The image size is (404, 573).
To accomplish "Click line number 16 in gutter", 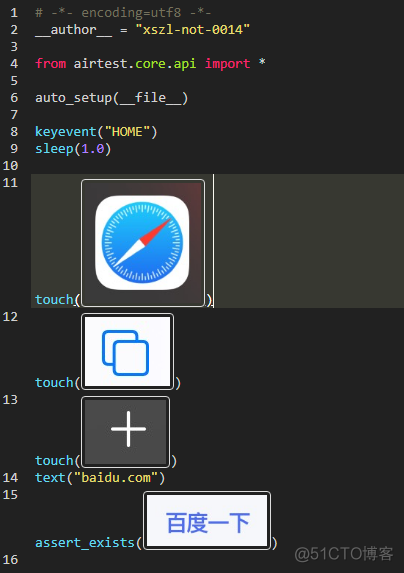I will coord(10,559).
